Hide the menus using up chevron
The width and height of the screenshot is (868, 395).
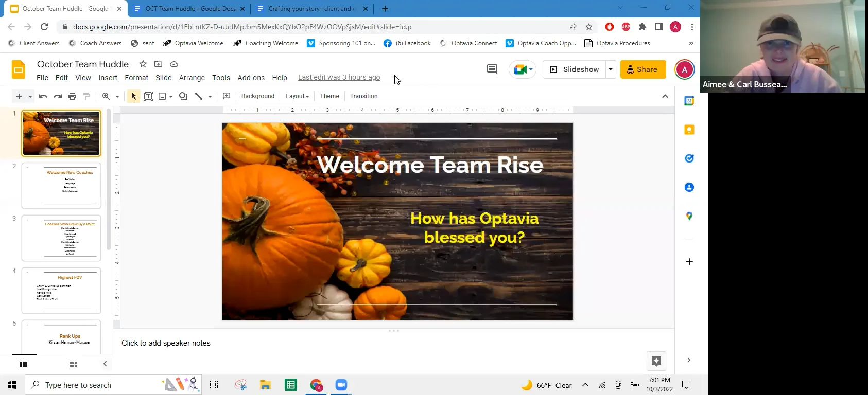(x=665, y=96)
